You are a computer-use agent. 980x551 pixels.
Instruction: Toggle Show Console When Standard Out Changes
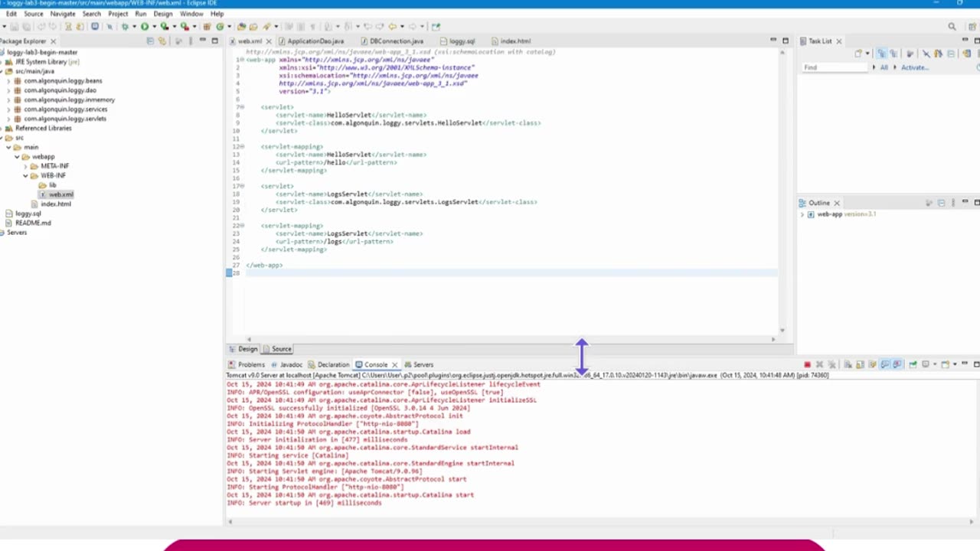coord(885,364)
